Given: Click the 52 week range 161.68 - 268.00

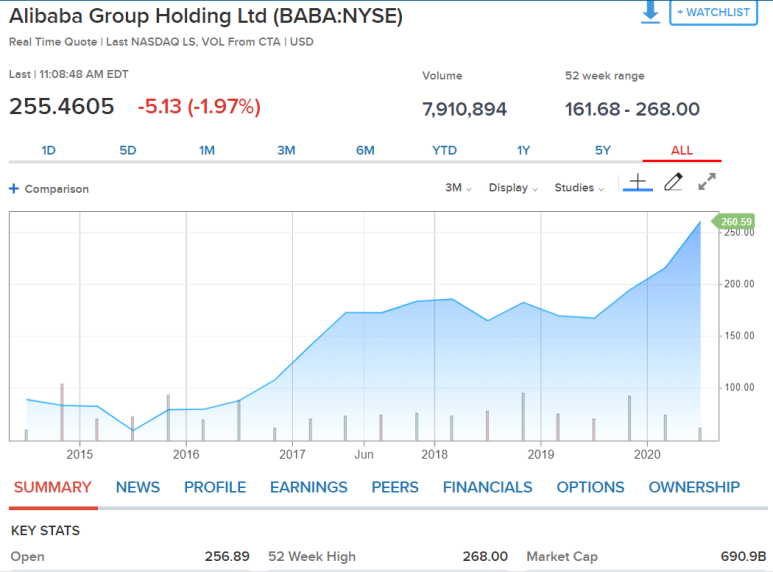Looking at the screenshot, I should [632, 109].
